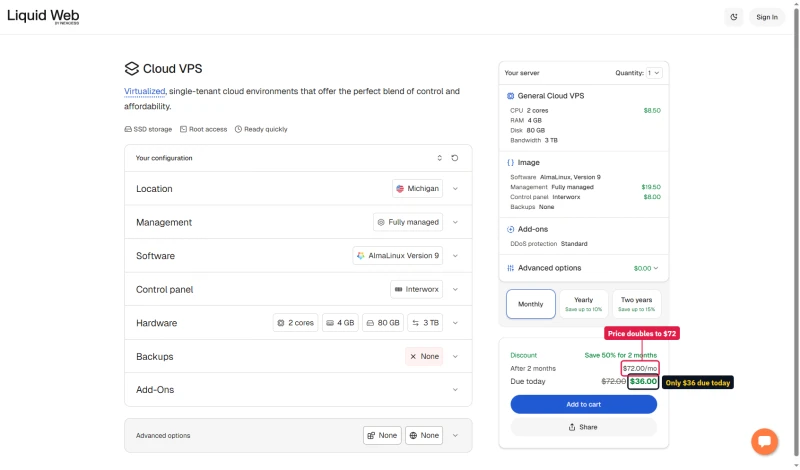Click the $19.50 management price
Image resolution: width=800 pixels, height=470 pixels.
point(651,187)
